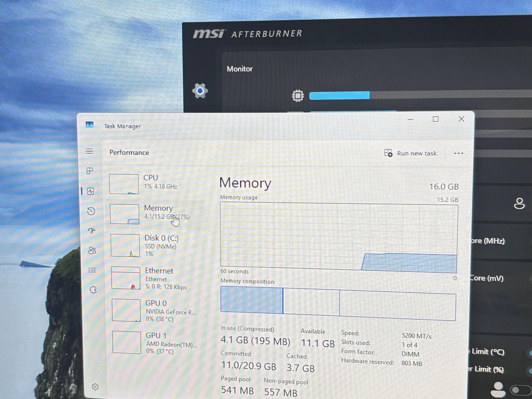532x399 pixels.
Task: Maximize the Task Manager window
Action: [x=435, y=119]
